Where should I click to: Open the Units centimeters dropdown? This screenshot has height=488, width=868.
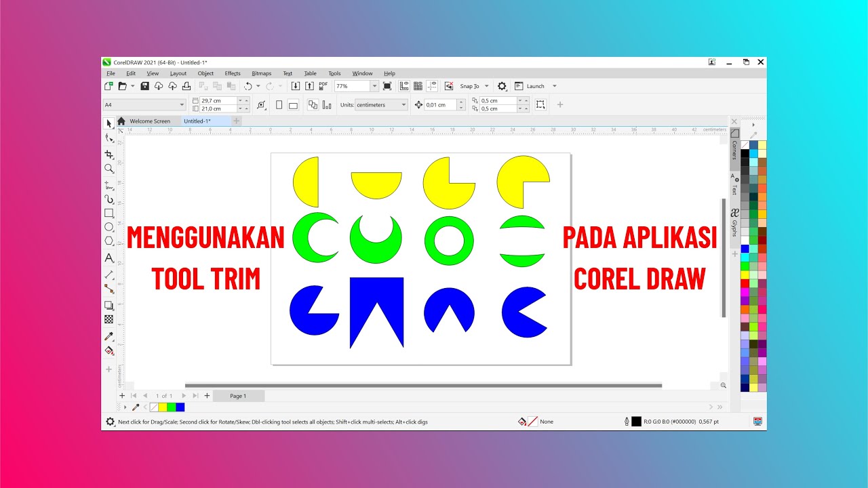403,105
